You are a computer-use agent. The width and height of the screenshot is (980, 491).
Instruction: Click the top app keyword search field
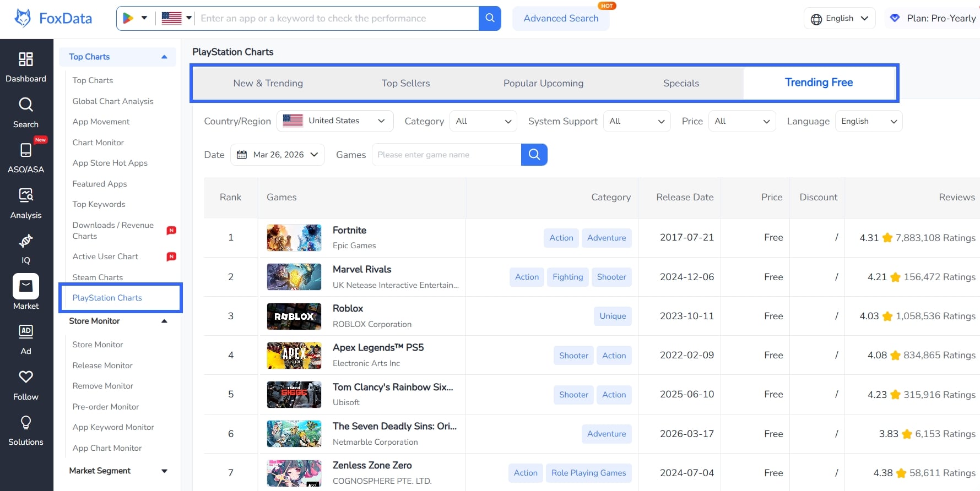338,18
